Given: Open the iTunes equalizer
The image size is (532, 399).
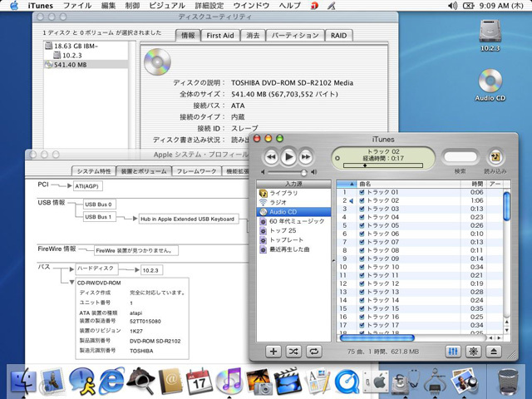Looking at the screenshot, I should click(x=453, y=352).
